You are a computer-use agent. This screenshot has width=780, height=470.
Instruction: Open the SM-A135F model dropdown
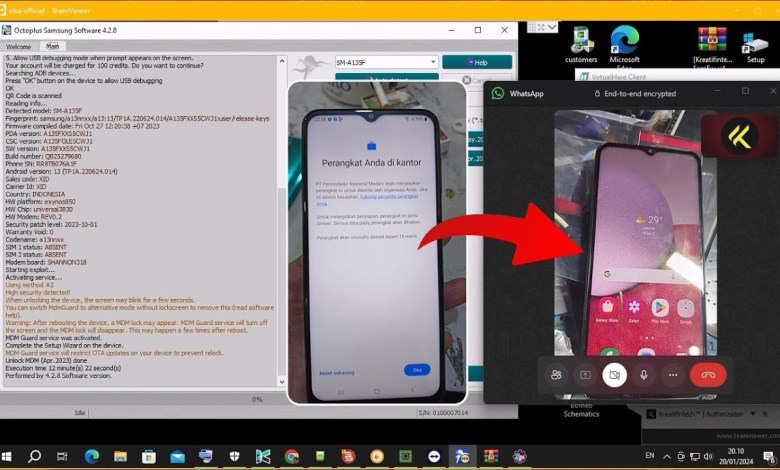click(384, 62)
